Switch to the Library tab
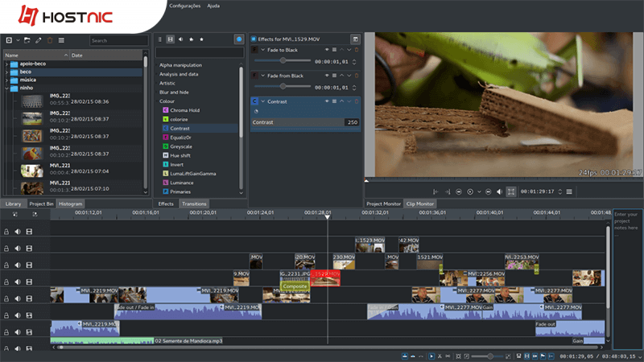The height and width of the screenshot is (362, 644). pyautogui.click(x=13, y=204)
